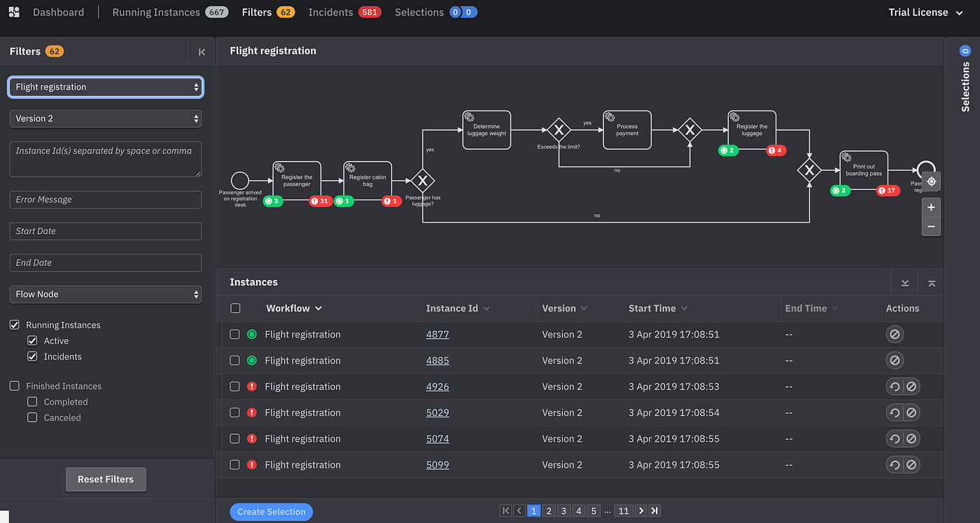Focus the Error Message field
The width and height of the screenshot is (980, 523).
(106, 200)
